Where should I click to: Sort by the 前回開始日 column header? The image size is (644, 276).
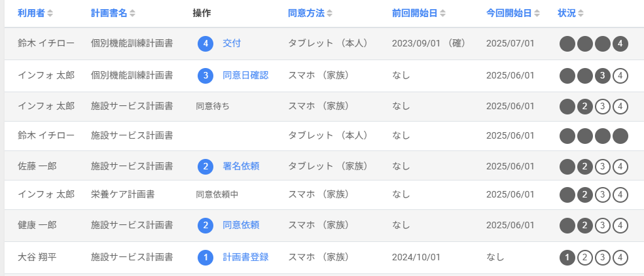coord(418,13)
